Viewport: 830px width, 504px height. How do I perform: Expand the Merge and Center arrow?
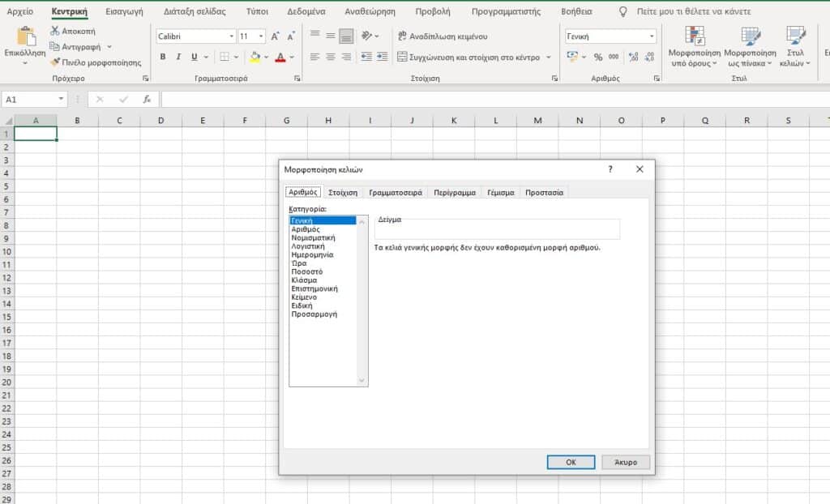[549, 57]
